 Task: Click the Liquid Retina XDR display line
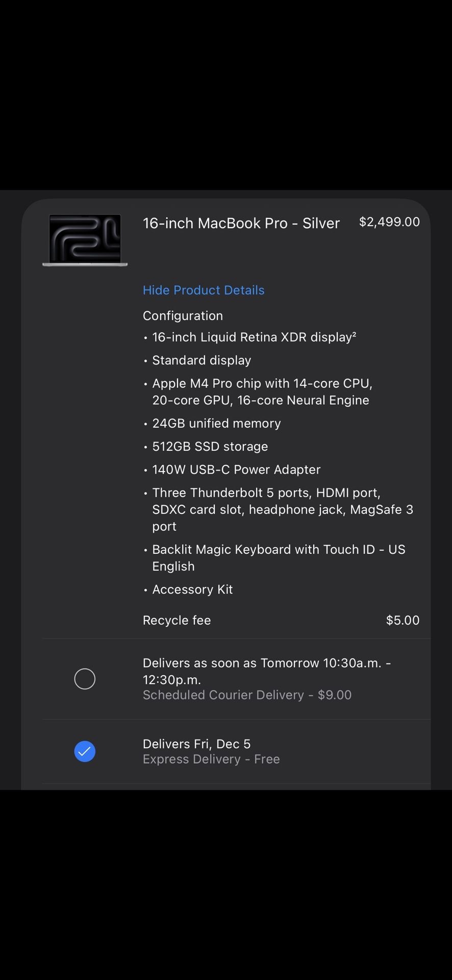[254, 337]
